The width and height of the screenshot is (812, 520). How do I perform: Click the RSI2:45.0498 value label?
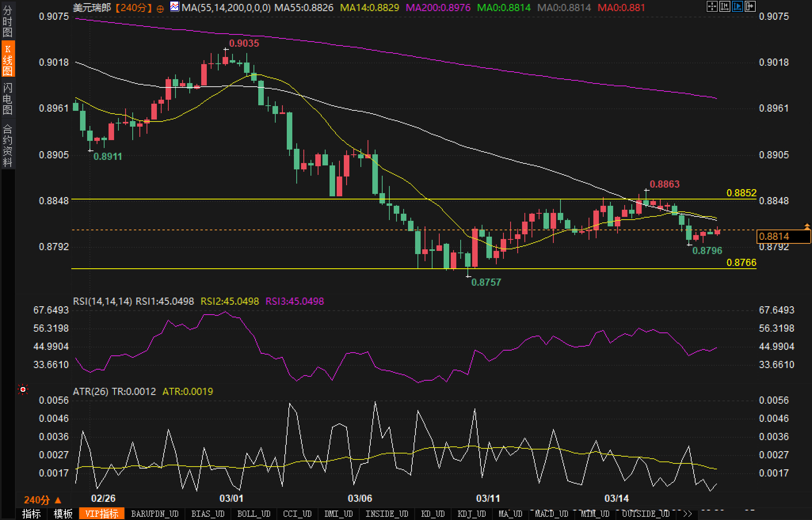(x=230, y=301)
